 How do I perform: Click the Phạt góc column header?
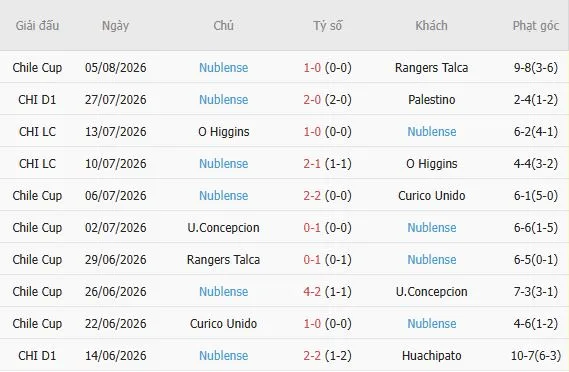(x=536, y=25)
